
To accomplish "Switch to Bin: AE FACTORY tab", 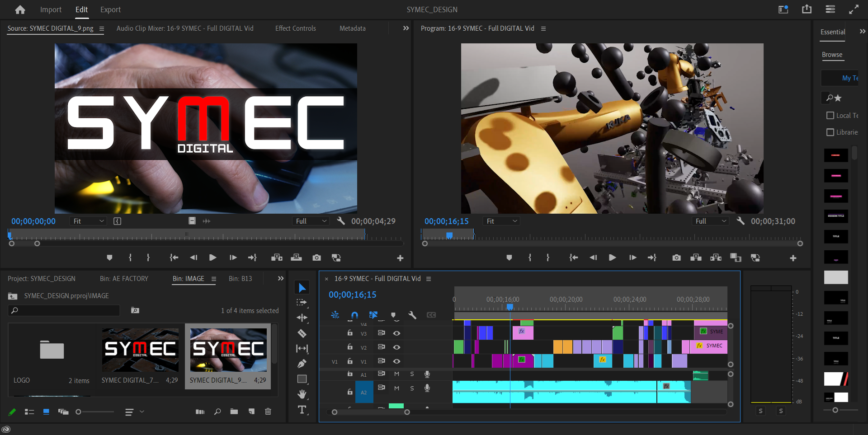I will coord(124,279).
